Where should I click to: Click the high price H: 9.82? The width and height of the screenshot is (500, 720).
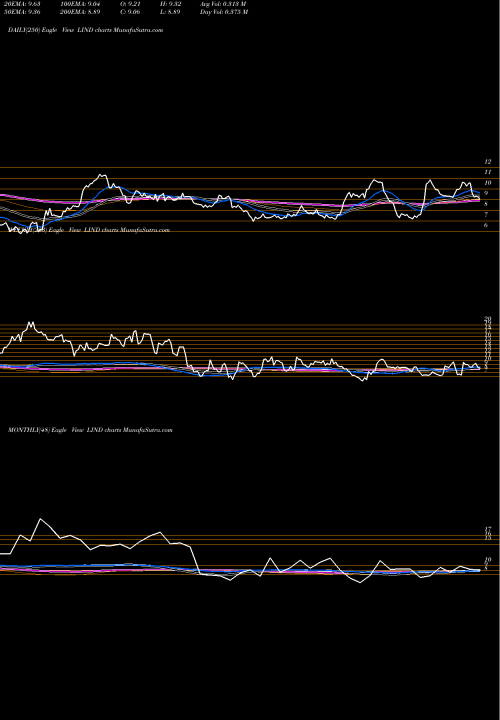point(170,4)
